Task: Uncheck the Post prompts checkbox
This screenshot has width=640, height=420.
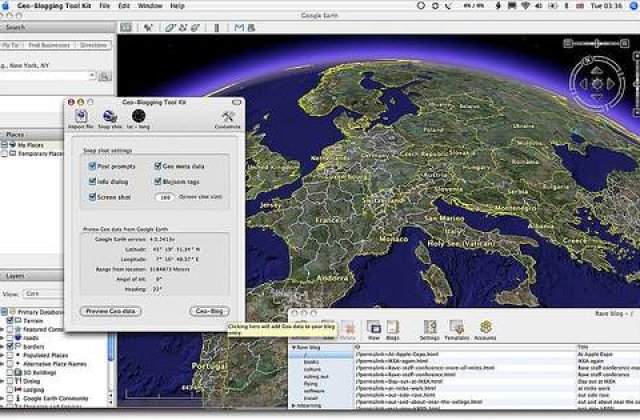Action: [x=92, y=166]
